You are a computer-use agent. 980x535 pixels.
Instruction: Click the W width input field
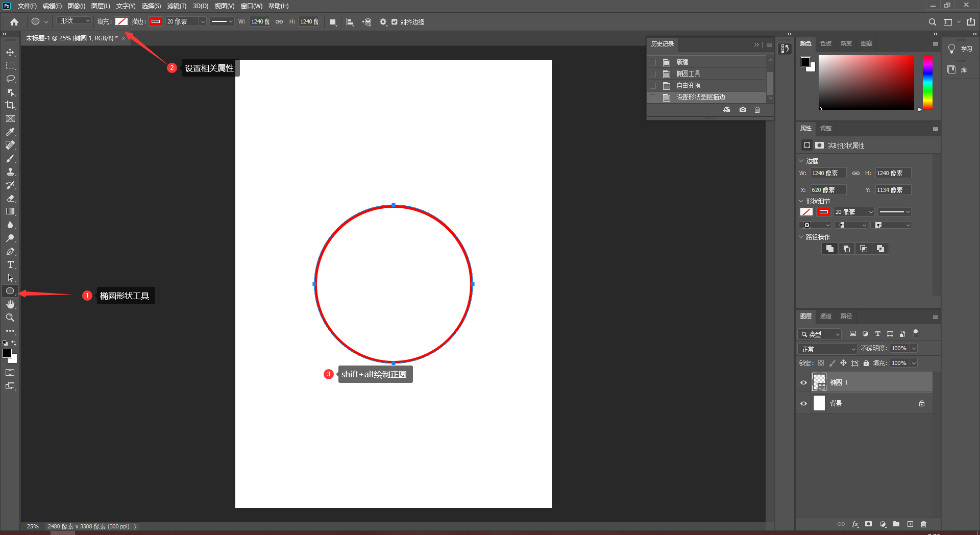(260, 21)
